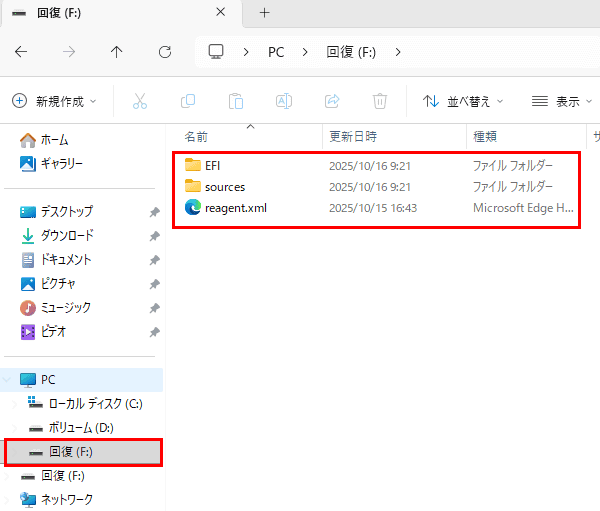Refresh the current folder view
Viewport: 600px width, 511px height.
165,52
